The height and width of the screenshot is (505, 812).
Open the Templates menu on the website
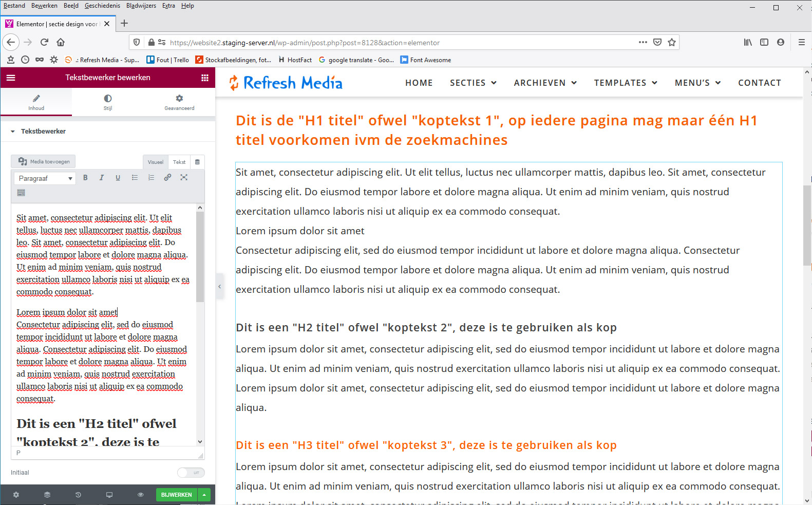(x=626, y=83)
